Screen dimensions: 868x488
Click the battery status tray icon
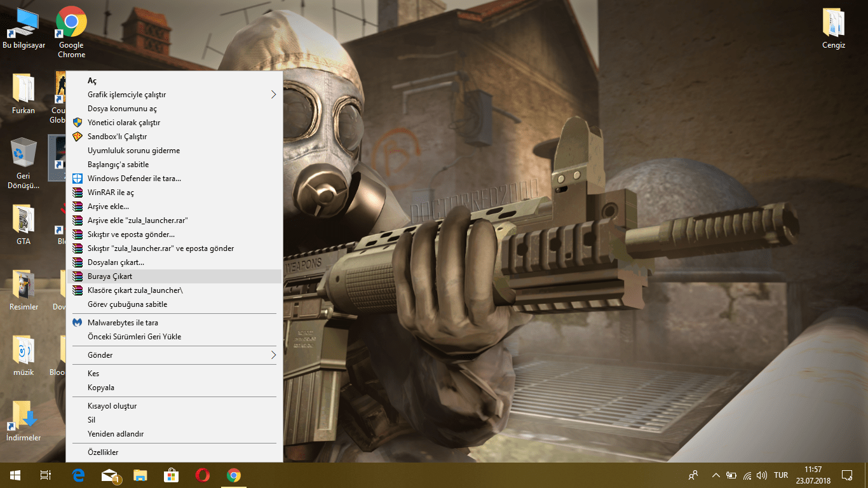pyautogui.click(x=731, y=475)
